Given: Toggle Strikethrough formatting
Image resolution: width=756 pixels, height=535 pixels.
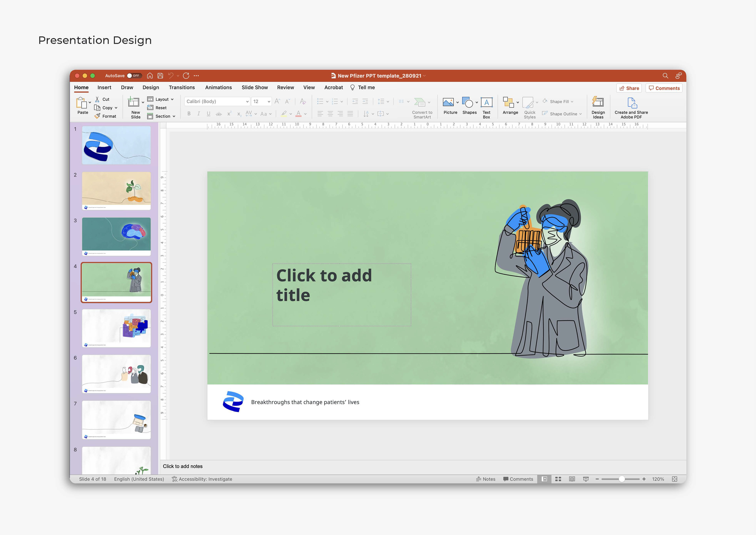Looking at the screenshot, I should pyautogui.click(x=219, y=114).
